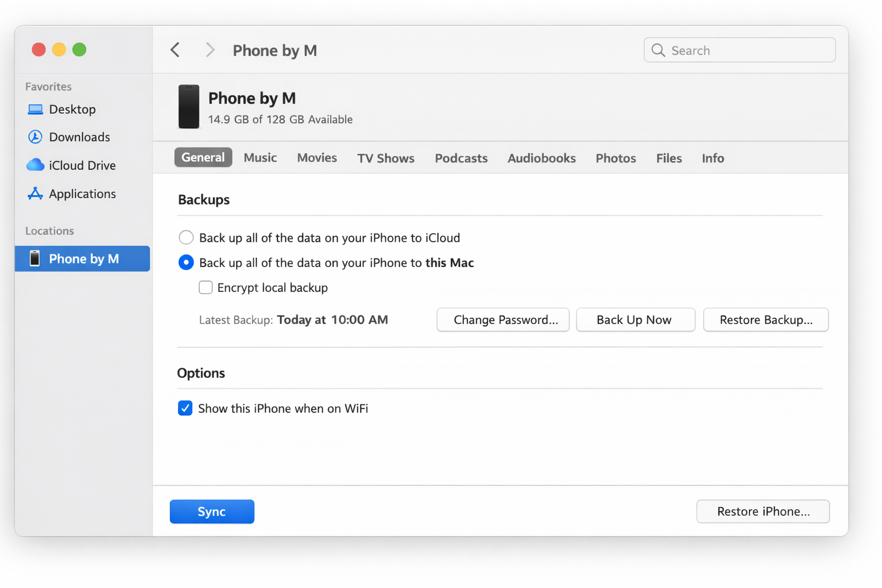Select back up to this Mac option

186,262
